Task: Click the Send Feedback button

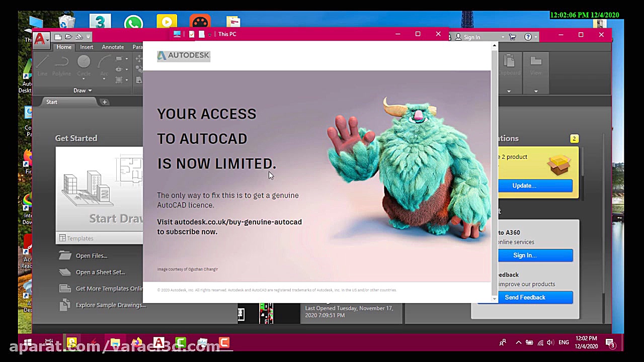Action: [525, 298]
